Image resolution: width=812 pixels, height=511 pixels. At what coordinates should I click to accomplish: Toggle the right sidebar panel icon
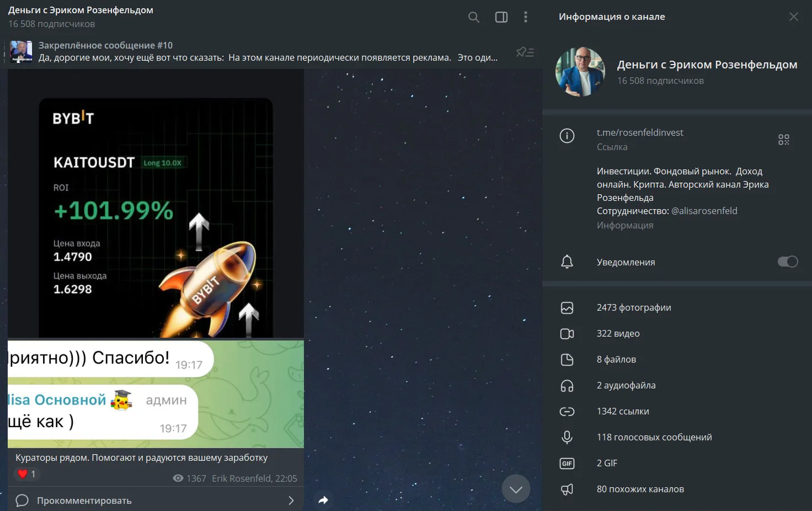501,17
